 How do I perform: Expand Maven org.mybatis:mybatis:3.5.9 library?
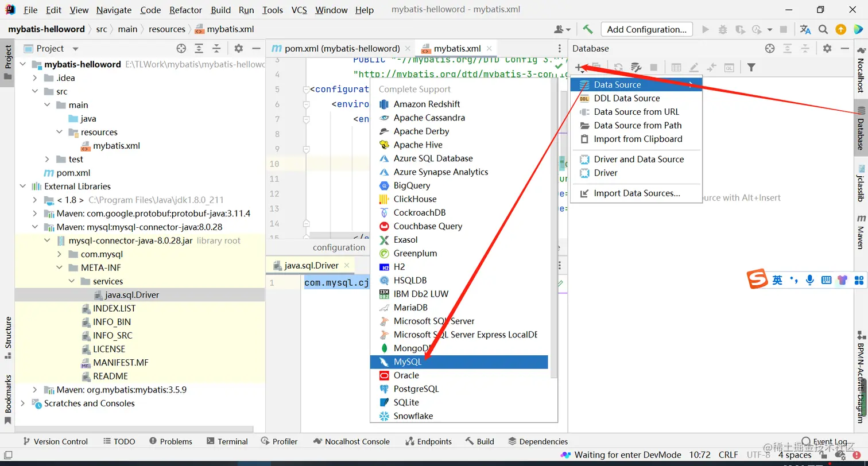tap(35, 390)
